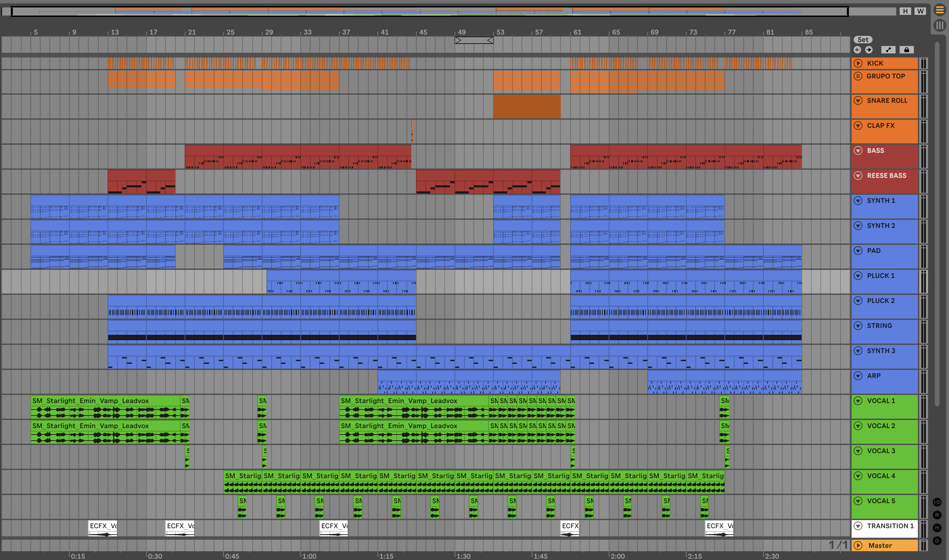Switch to Session View selector icon
The width and height of the screenshot is (949, 560).
pyautogui.click(x=940, y=26)
